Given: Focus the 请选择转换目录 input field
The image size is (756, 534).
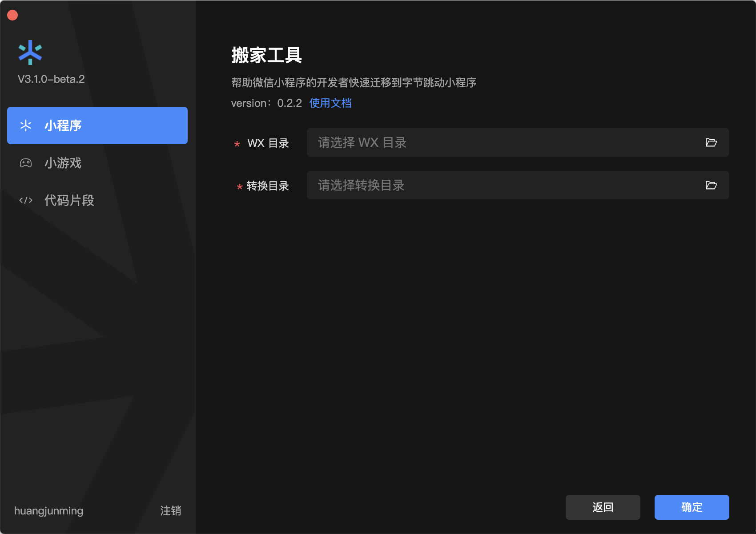Looking at the screenshot, I should [x=518, y=185].
